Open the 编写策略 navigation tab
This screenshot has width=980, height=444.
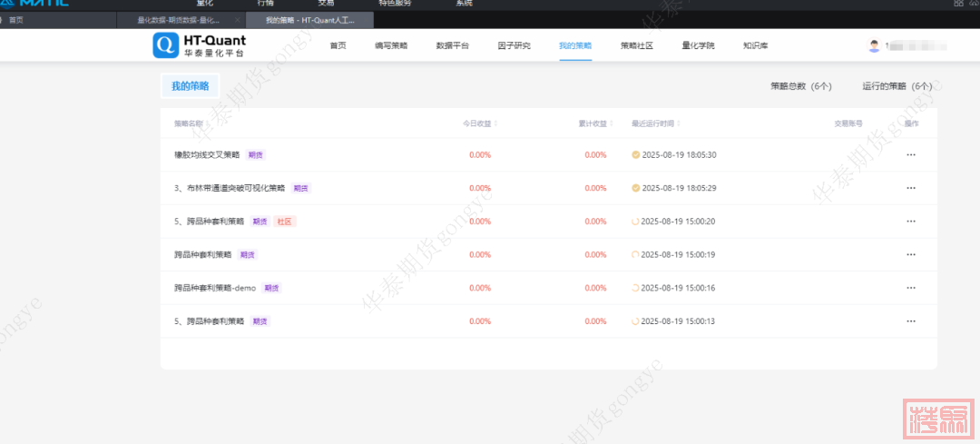click(391, 45)
